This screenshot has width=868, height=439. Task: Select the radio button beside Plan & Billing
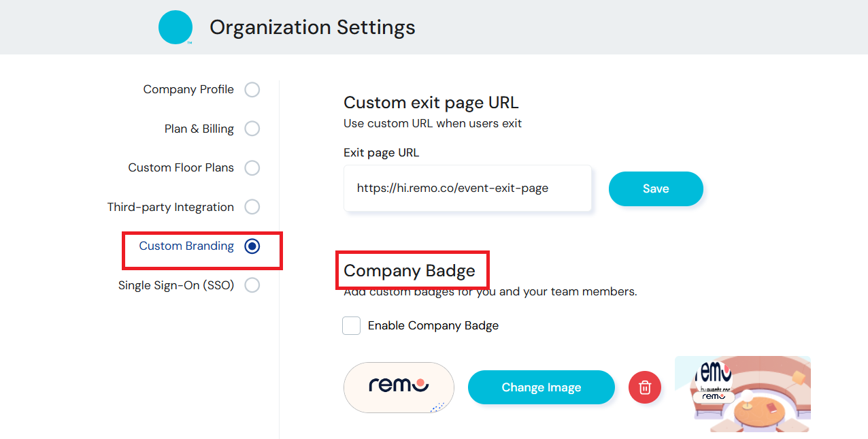(x=252, y=129)
